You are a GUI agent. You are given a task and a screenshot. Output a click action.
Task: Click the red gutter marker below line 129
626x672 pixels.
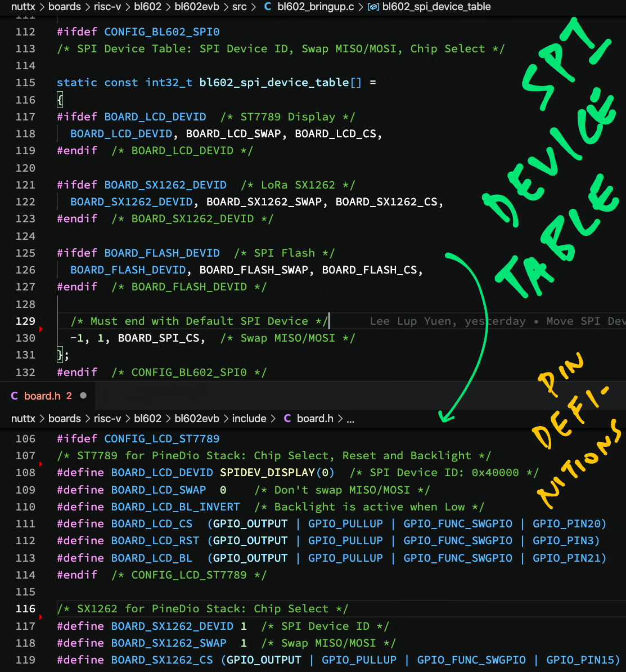pyautogui.click(x=40, y=329)
